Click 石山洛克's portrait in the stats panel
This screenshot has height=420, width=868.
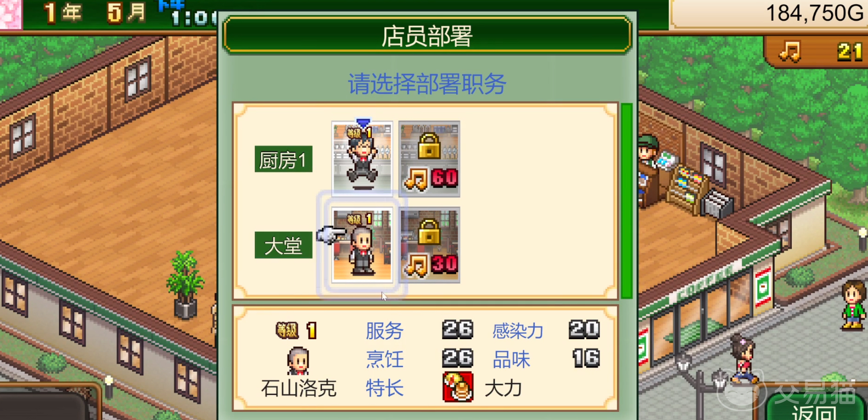298,361
